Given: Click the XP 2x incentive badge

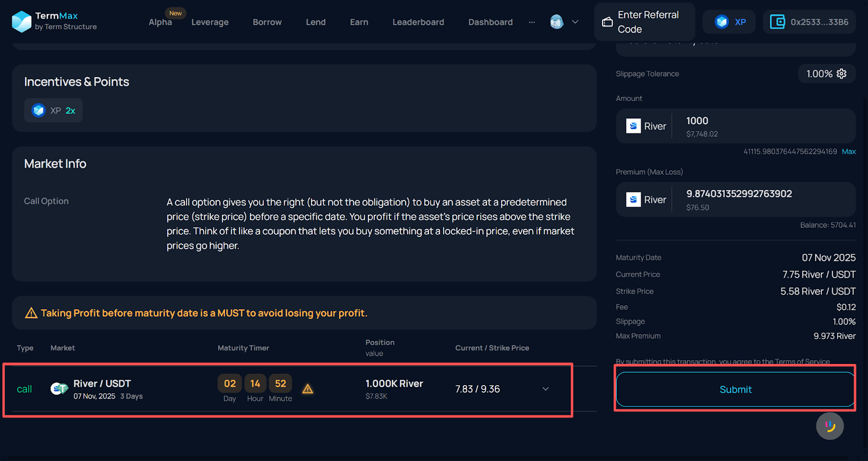Looking at the screenshot, I should pos(53,111).
